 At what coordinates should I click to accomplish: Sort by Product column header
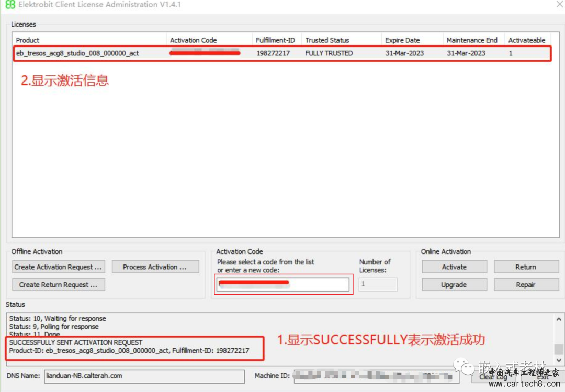pos(89,40)
